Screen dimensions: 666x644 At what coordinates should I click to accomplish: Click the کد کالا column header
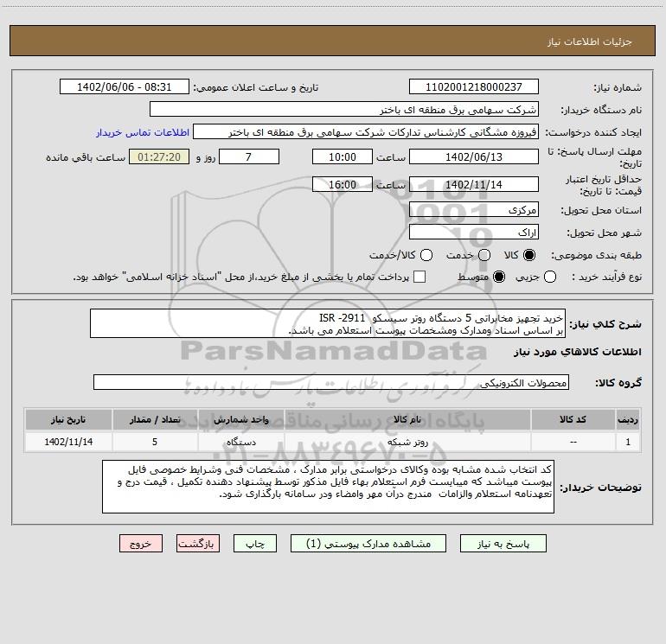(573, 419)
